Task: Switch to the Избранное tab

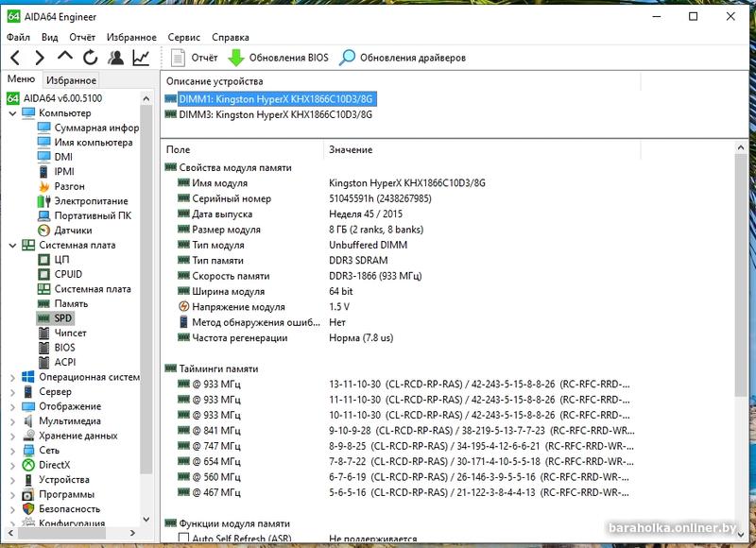Action: [x=71, y=80]
